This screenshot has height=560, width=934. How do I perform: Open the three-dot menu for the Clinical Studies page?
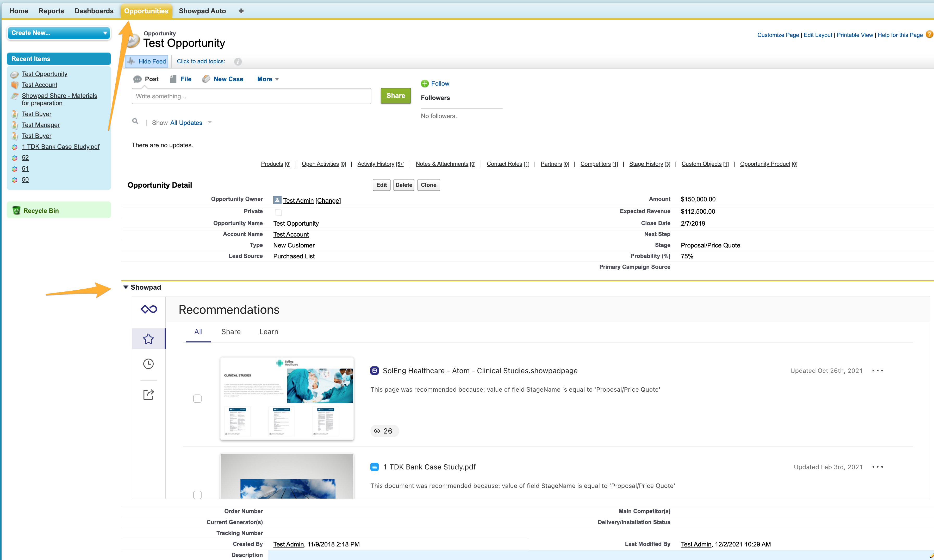(x=878, y=371)
